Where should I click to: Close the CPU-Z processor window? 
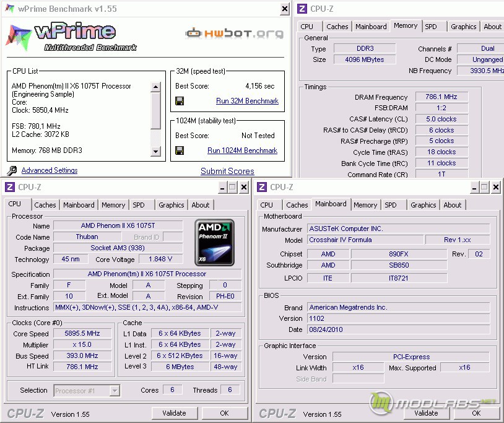pyautogui.click(x=244, y=187)
